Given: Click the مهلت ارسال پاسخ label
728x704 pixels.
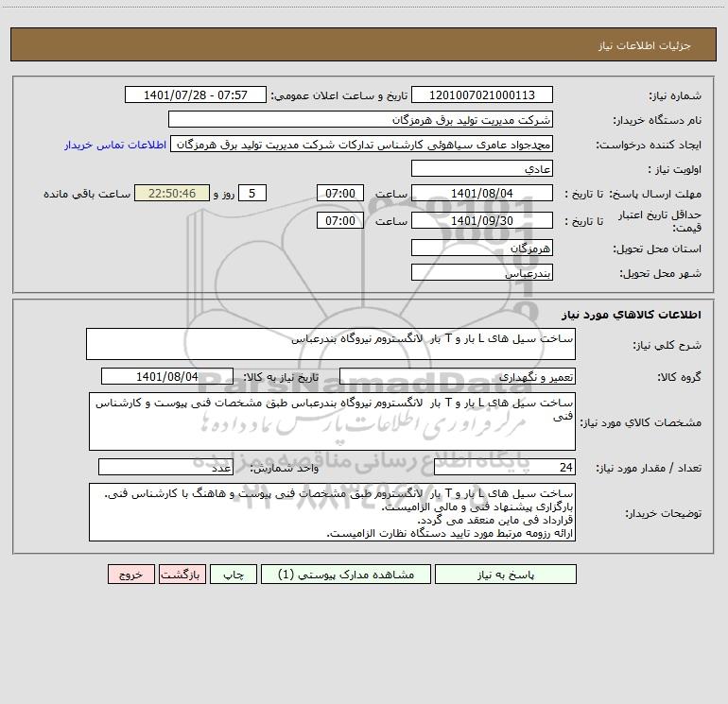Looking at the screenshot, I should pos(655,194).
